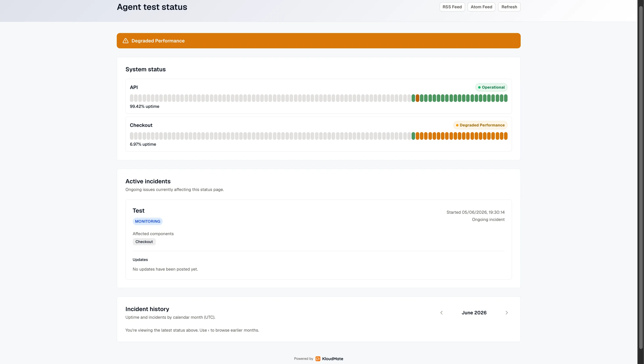The height and width of the screenshot is (364, 644).
Task: Click the orange degraded bar in API uptime
Action: point(418,98)
